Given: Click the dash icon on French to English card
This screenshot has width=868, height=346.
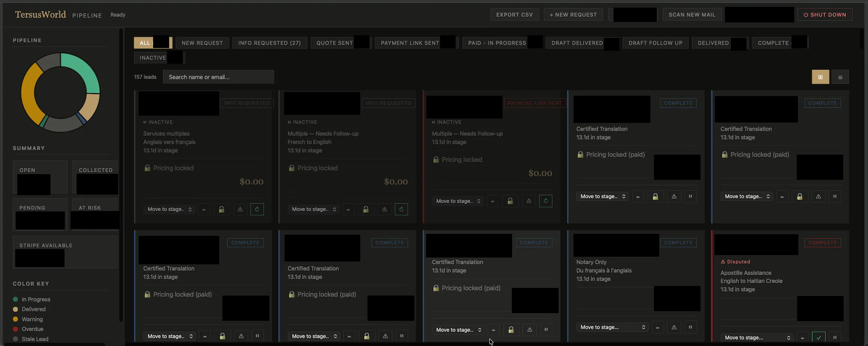Looking at the screenshot, I should click(x=348, y=209).
